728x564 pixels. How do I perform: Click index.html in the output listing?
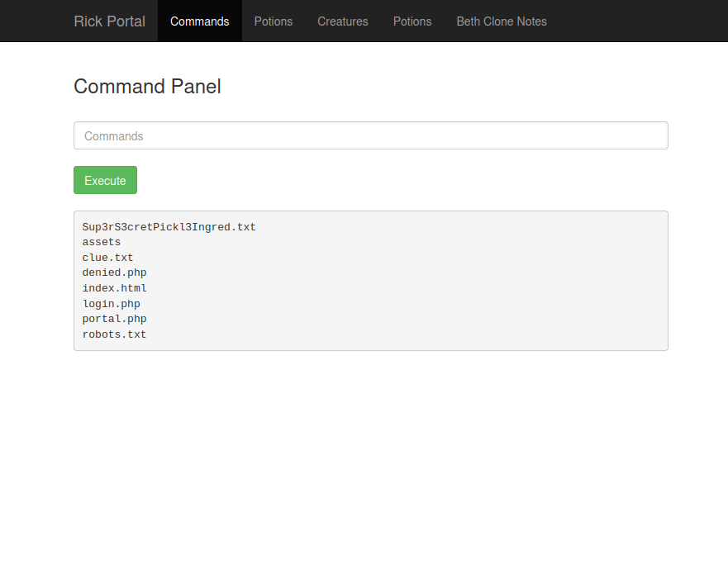point(114,288)
